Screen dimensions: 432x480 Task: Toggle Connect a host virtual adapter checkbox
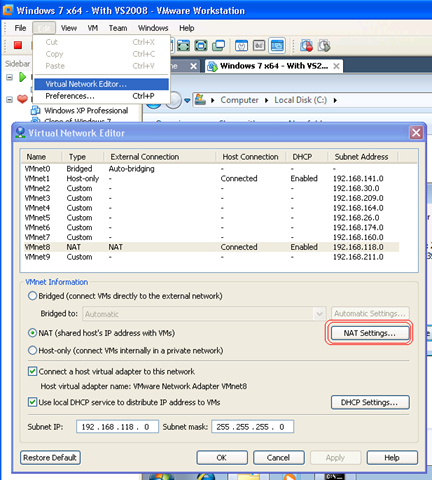click(32, 371)
